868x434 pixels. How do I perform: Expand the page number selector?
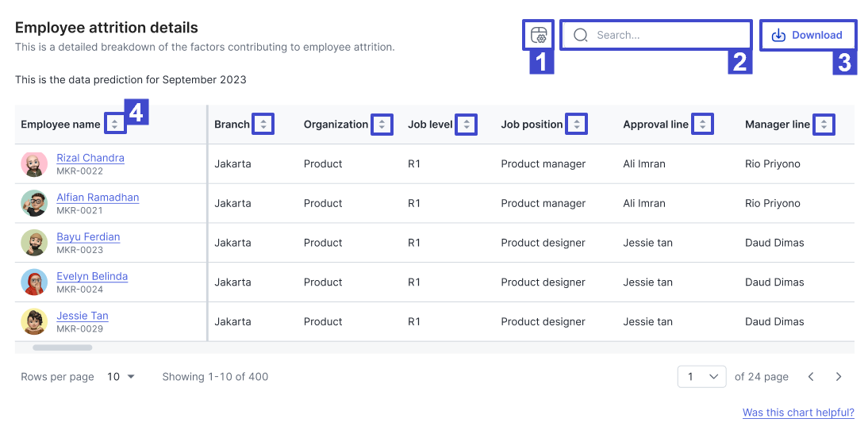(x=702, y=376)
